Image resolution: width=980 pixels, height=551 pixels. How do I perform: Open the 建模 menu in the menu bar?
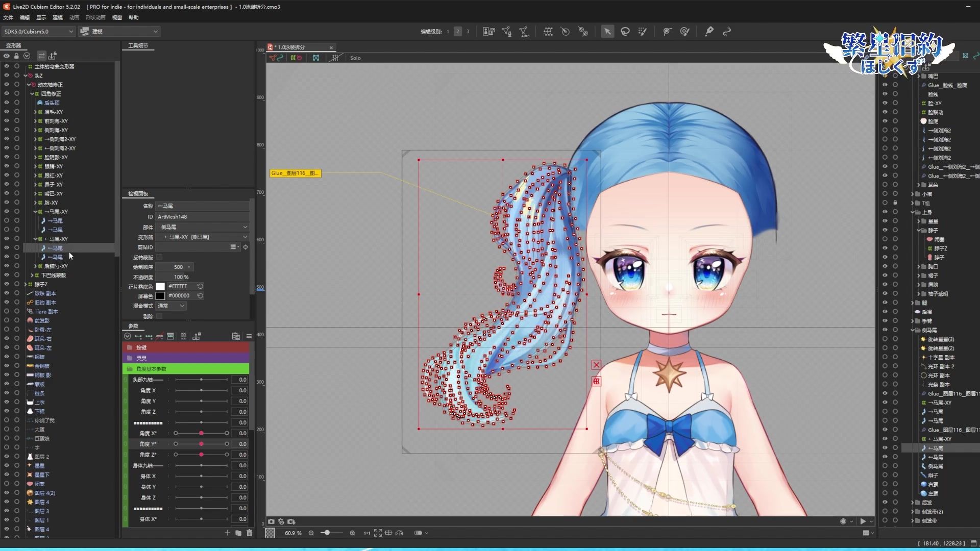point(58,17)
